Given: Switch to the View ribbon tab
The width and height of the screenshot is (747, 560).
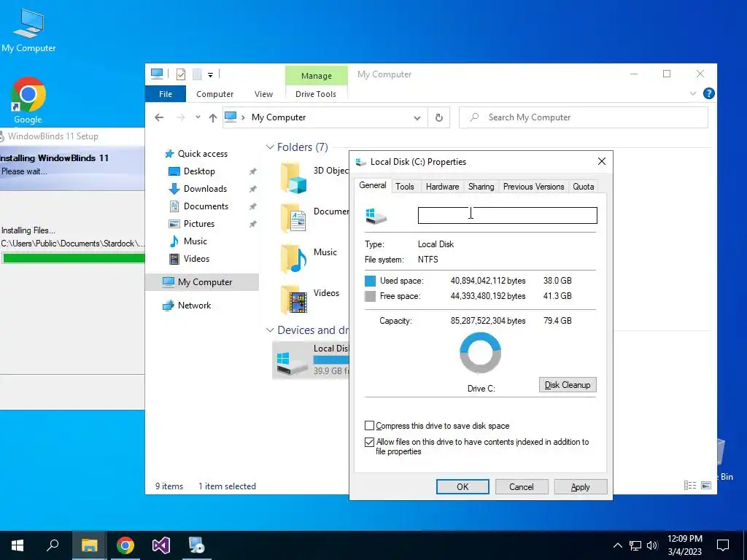Looking at the screenshot, I should coord(263,94).
